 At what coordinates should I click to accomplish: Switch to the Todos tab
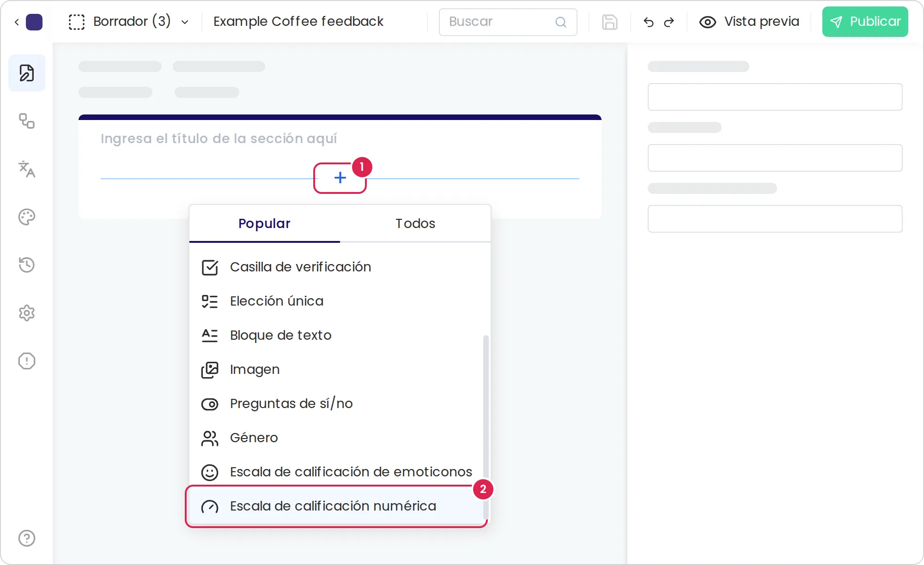tap(415, 223)
